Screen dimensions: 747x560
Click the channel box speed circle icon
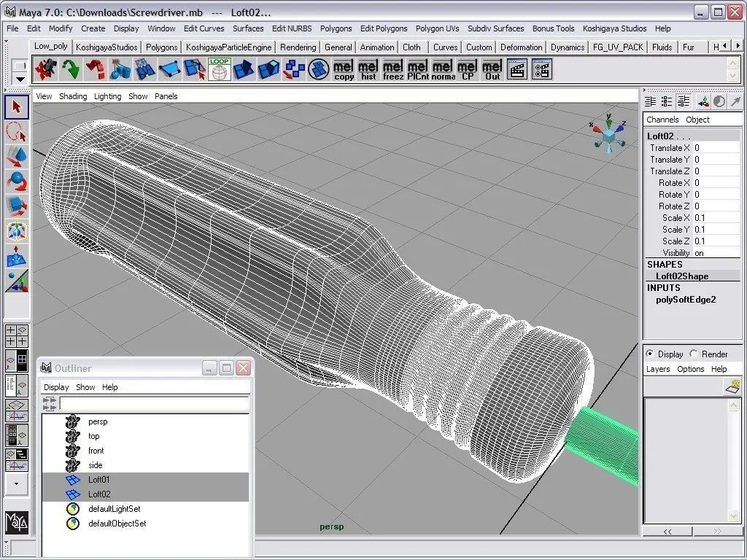[x=719, y=101]
